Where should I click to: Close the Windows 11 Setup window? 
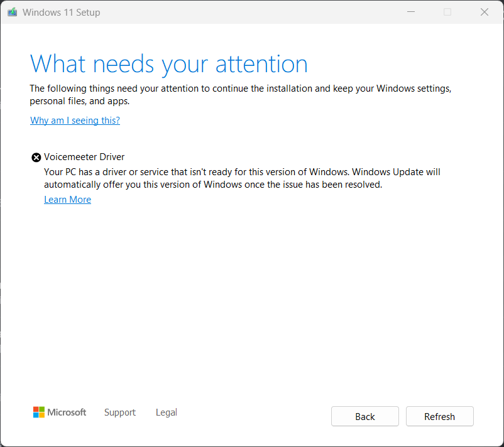pos(485,12)
